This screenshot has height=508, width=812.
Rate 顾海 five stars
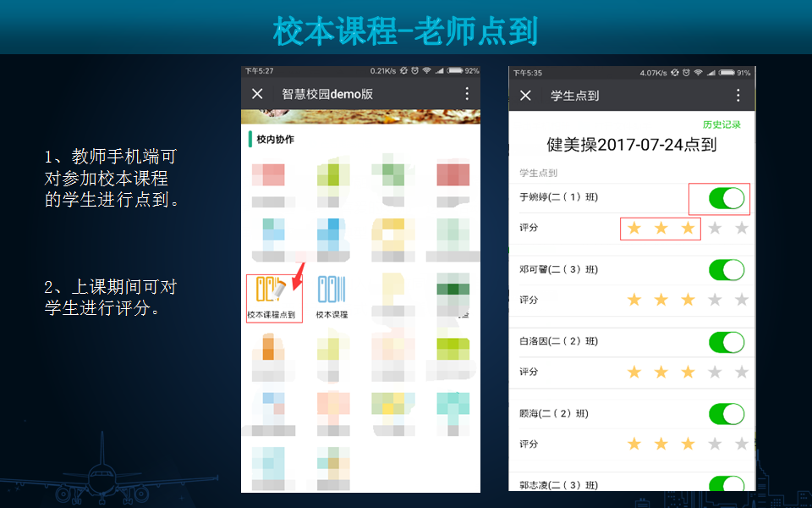point(742,444)
